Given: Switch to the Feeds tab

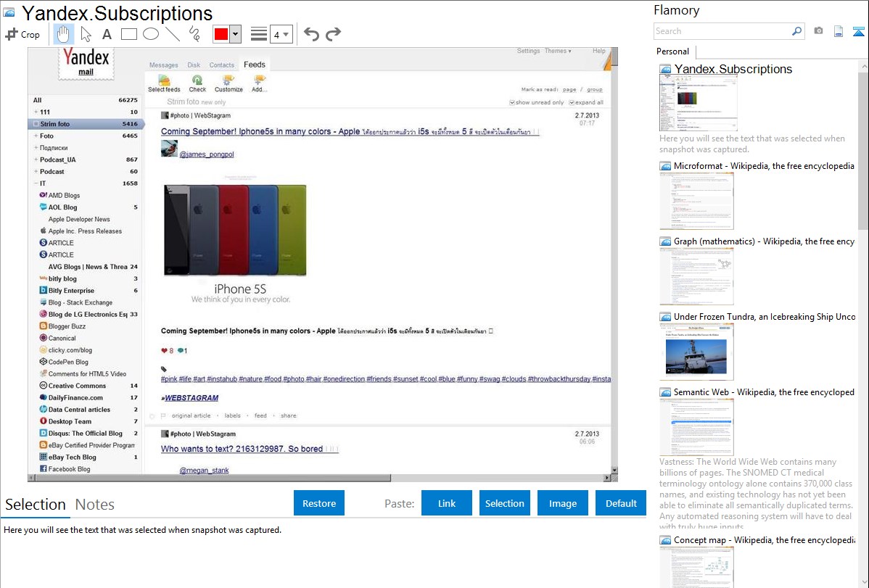Looking at the screenshot, I should coord(255,65).
